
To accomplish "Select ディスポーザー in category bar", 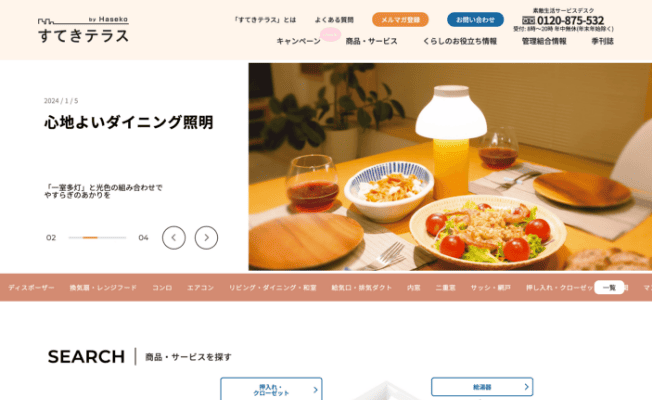I will [x=31, y=287].
